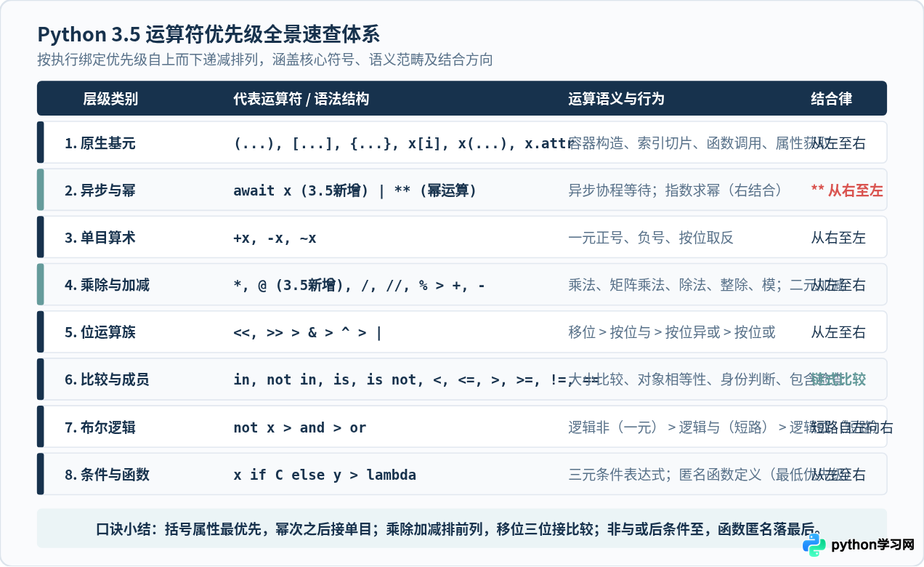
Task: Select the "8. 条件与函数" row label
Action: 107,475
